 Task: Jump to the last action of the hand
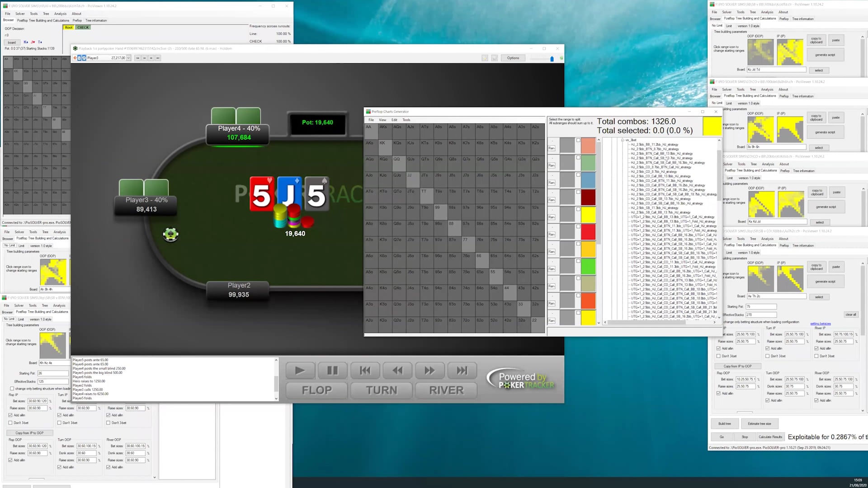pos(462,370)
